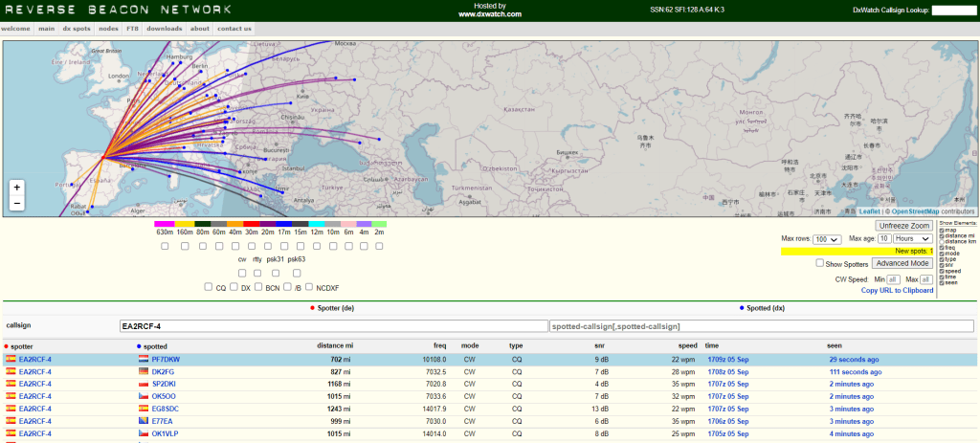Click the Spanish flag beside EG8SDC
Screen dimensions: 980x443
tap(144, 410)
